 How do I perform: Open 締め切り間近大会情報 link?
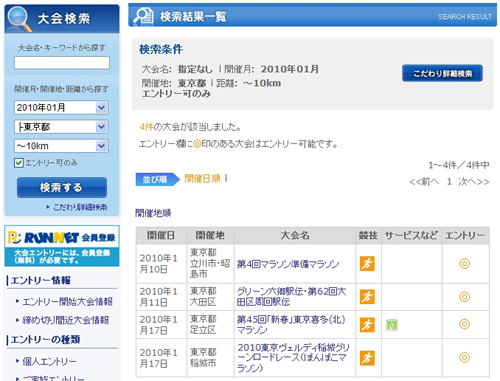pos(66,320)
